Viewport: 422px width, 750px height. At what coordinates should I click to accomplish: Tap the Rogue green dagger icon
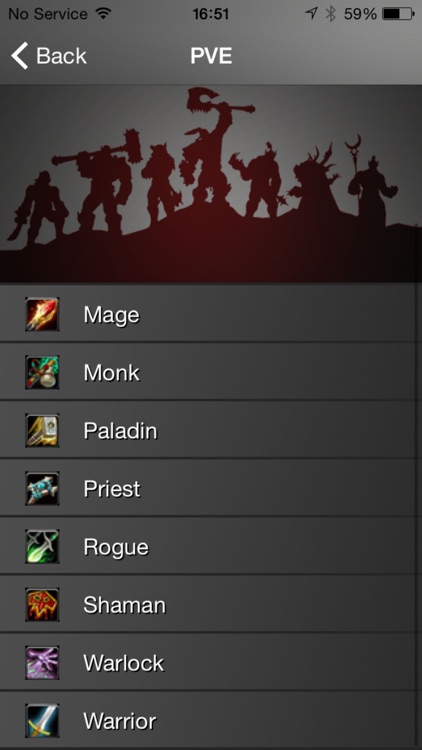click(42, 546)
